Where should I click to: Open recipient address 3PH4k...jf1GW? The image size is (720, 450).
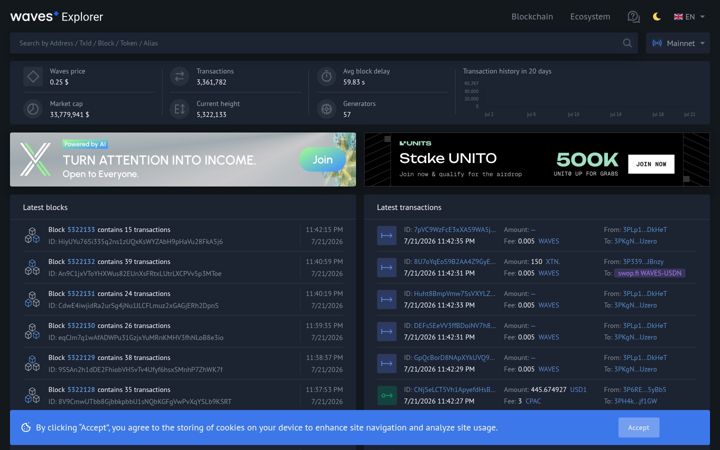(636, 401)
